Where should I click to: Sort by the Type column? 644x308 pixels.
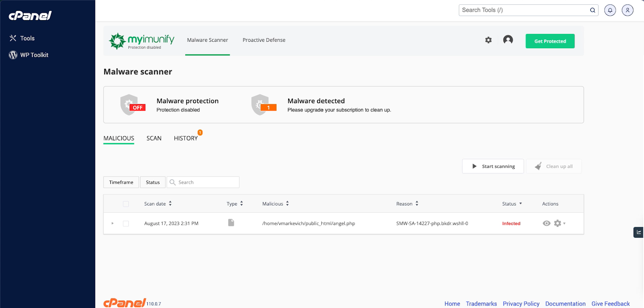tap(235, 204)
